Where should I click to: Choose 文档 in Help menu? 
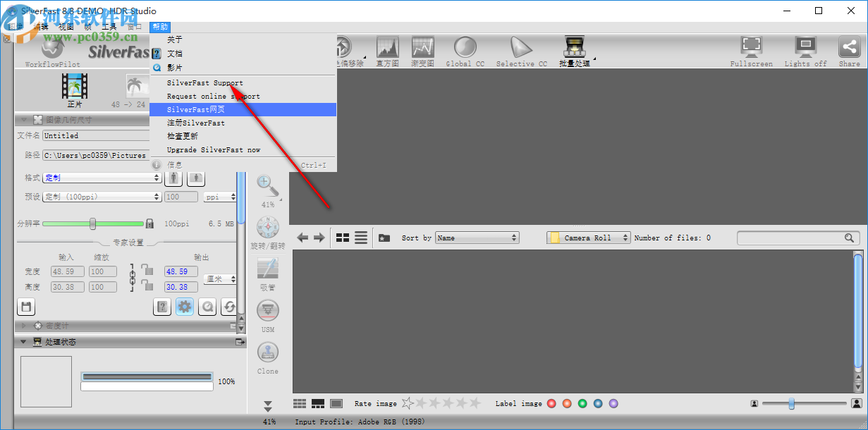(243, 54)
